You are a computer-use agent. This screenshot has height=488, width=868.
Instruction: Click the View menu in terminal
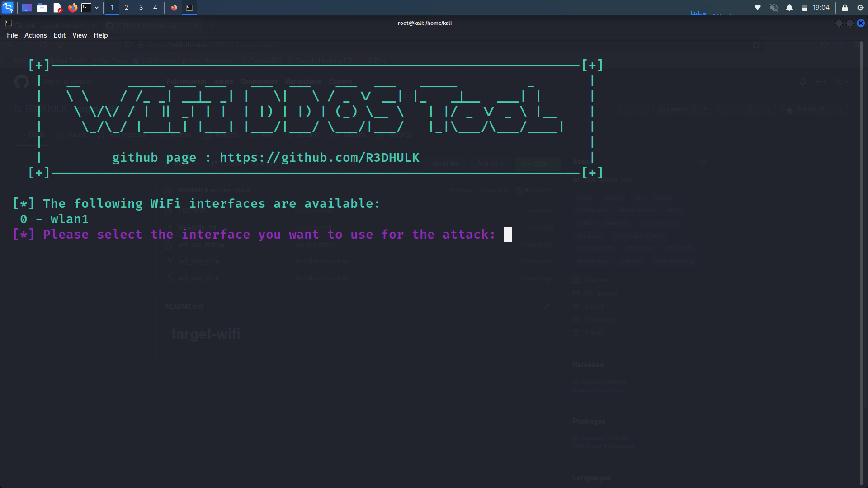tap(79, 34)
